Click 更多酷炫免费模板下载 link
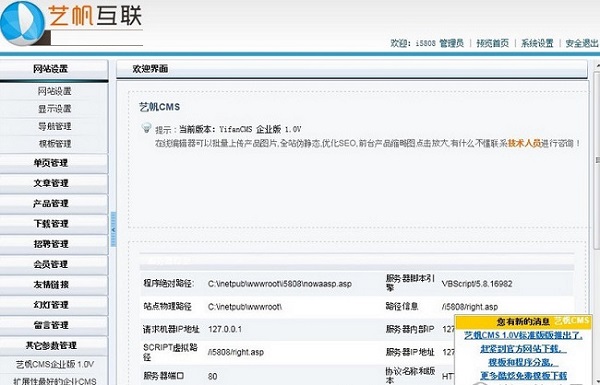The height and width of the screenshot is (385, 600). [523, 376]
